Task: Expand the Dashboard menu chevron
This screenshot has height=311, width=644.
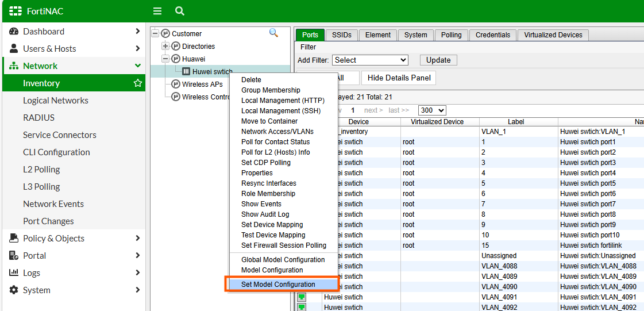Action: [x=138, y=32]
